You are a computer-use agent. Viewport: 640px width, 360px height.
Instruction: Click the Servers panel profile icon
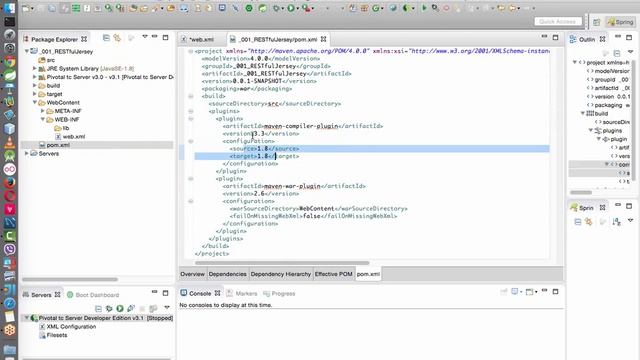[x=131, y=308]
